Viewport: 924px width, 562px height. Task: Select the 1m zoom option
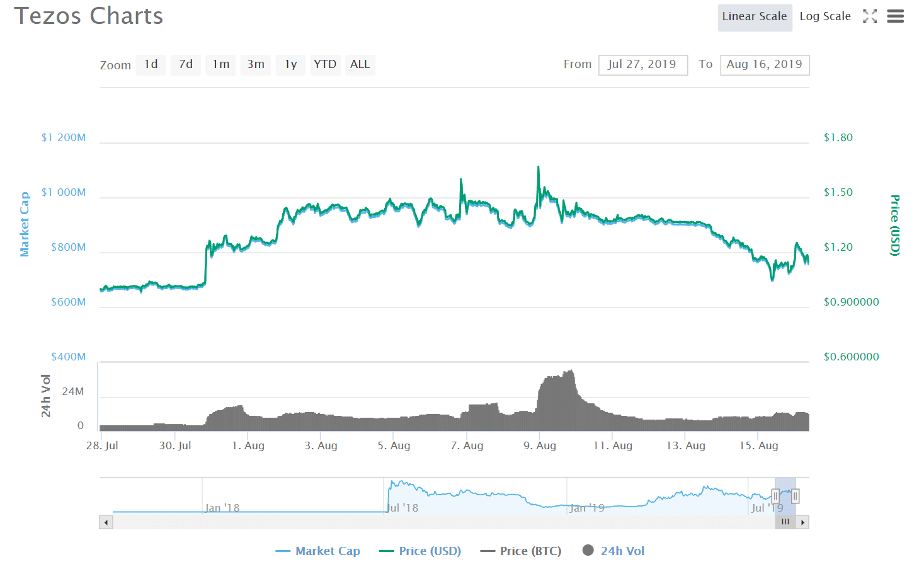point(220,64)
